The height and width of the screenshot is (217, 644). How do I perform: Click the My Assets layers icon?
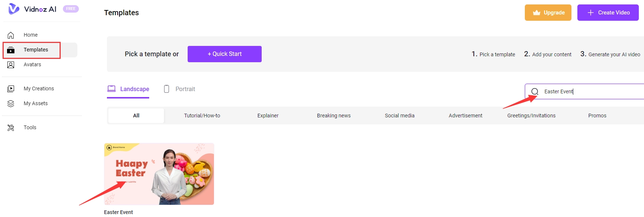tap(11, 104)
